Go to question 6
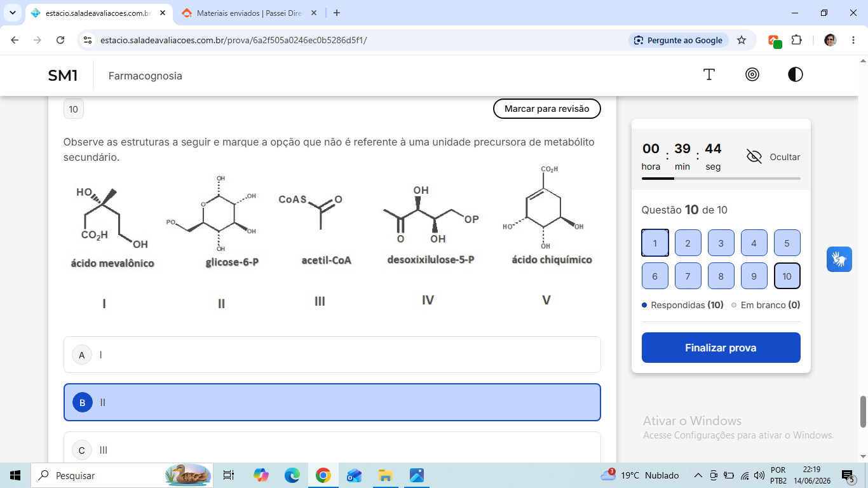Image resolution: width=868 pixels, height=488 pixels. tap(655, 276)
